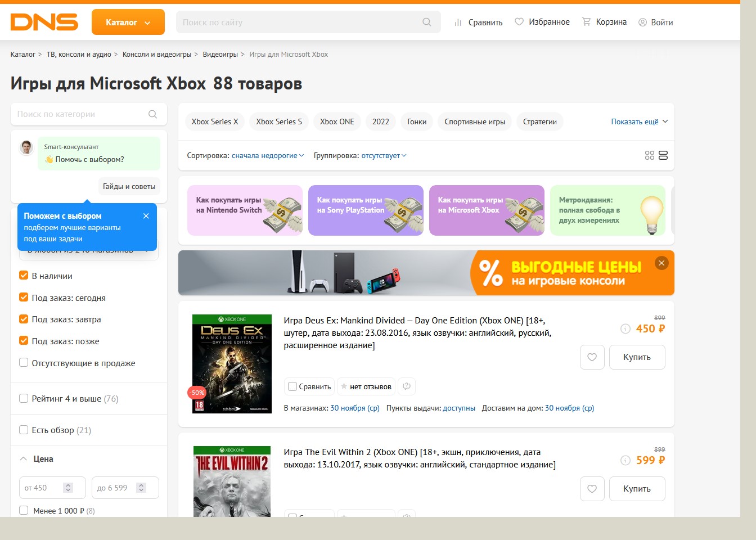Image resolution: width=756 pixels, height=540 pixels.
Task: Adjust the maximum price до 6 599 stepper
Action: 141,488
